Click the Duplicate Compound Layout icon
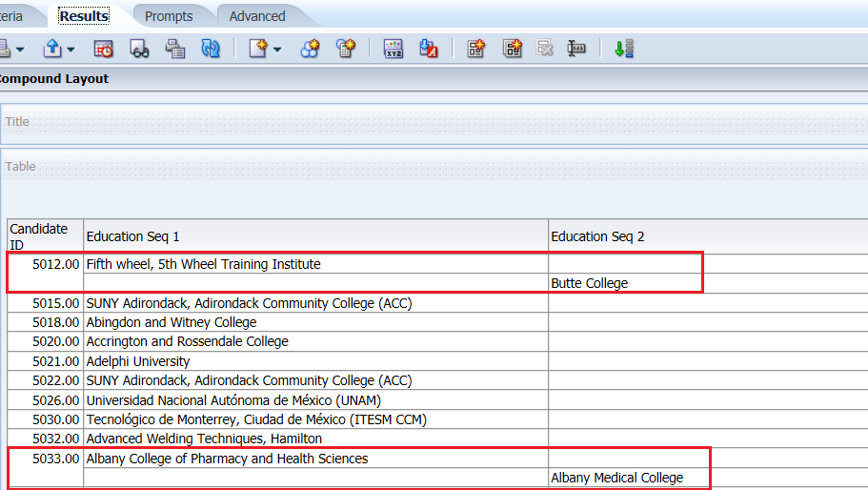Image resolution: width=868 pixels, height=490 pixels. click(512, 49)
